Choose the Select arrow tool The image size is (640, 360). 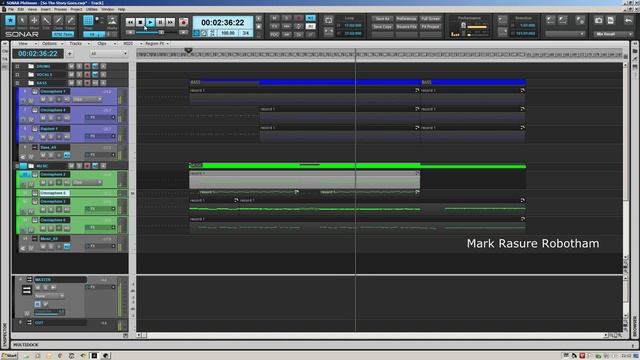coord(22,20)
